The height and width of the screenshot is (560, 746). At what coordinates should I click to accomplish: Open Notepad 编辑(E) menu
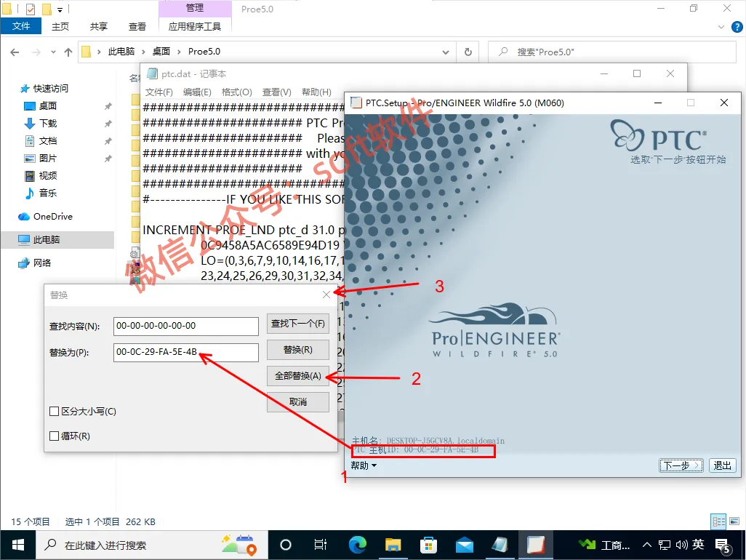point(197,92)
